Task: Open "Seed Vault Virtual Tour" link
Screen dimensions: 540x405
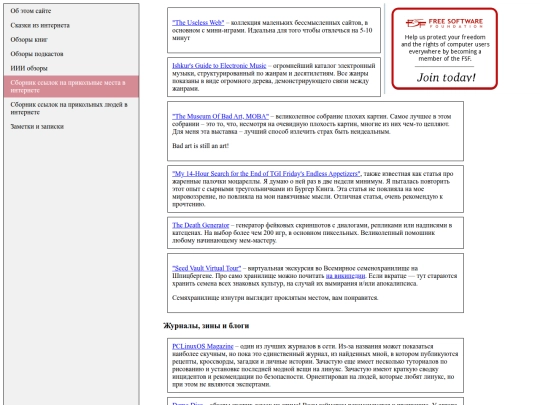Action: tap(207, 268)
